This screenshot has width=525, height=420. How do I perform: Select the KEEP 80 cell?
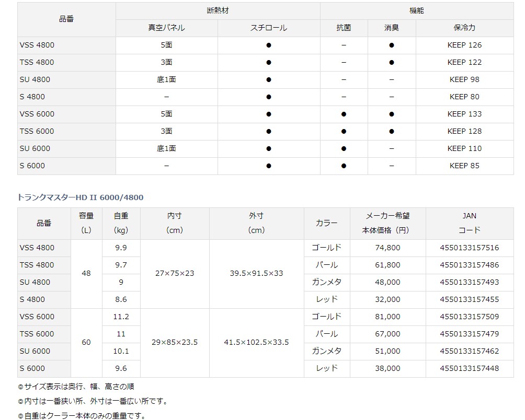click(465, 97)
